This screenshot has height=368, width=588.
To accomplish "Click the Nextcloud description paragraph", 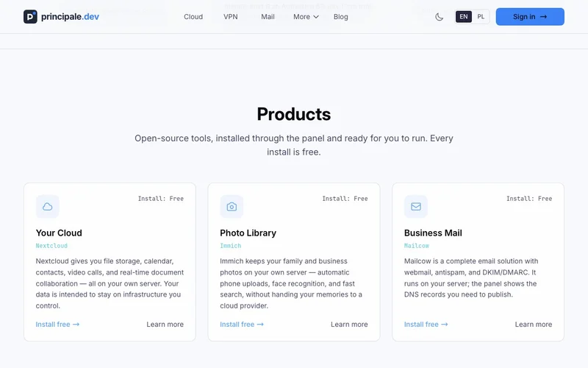I will 110,283.
